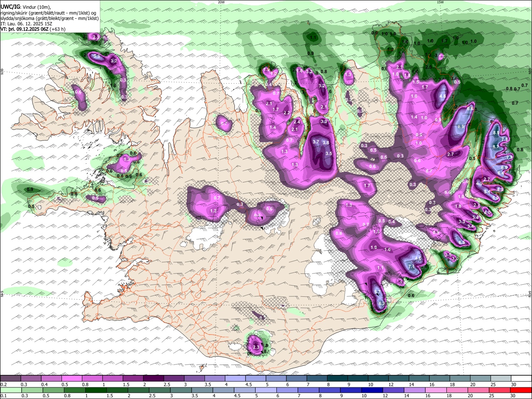Click the 0.5 green rain legend swatch

[x=53, y=390]
